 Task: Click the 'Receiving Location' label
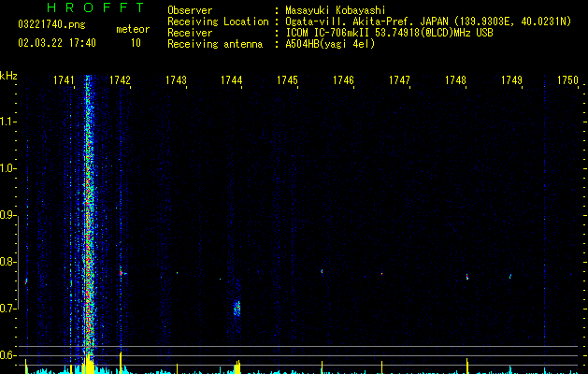click(x=218, y=22)
